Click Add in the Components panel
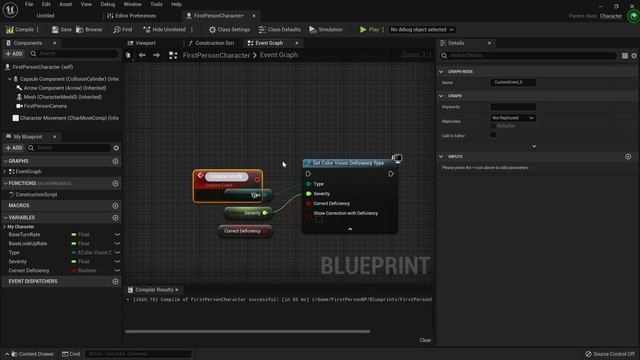 pos(14,53)
